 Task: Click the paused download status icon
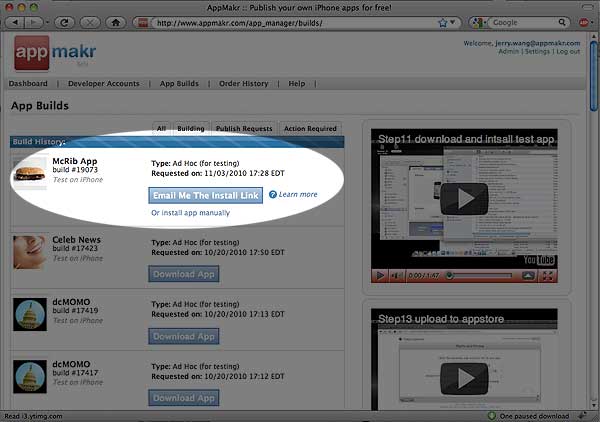click(x=491, y=416)
